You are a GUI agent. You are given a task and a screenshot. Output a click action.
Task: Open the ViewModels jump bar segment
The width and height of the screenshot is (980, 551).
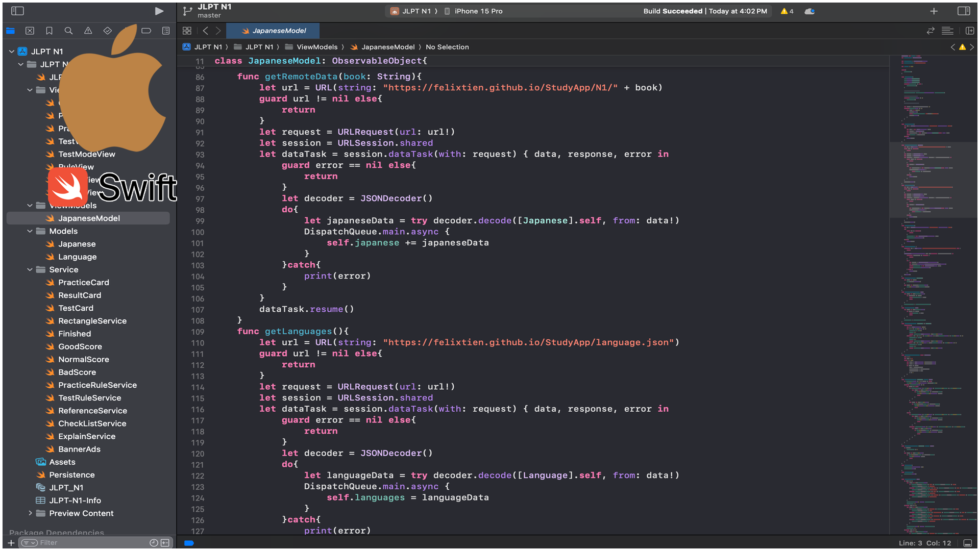(x=311, y=47)
